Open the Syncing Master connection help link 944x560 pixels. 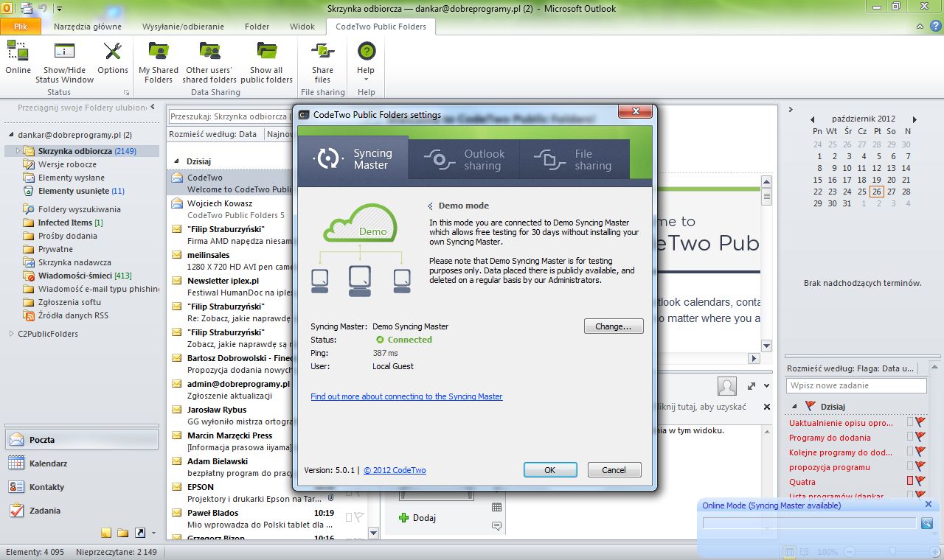pos(406,396)
